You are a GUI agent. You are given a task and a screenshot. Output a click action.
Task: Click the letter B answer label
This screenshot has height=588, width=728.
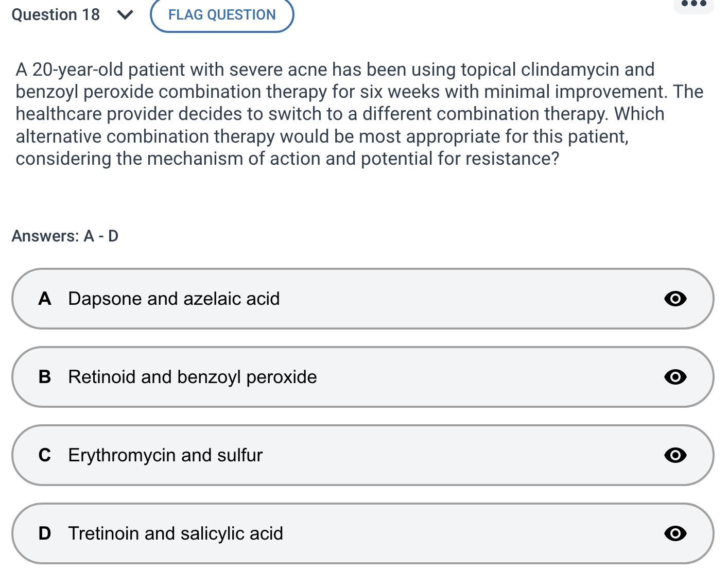(45, 377)
